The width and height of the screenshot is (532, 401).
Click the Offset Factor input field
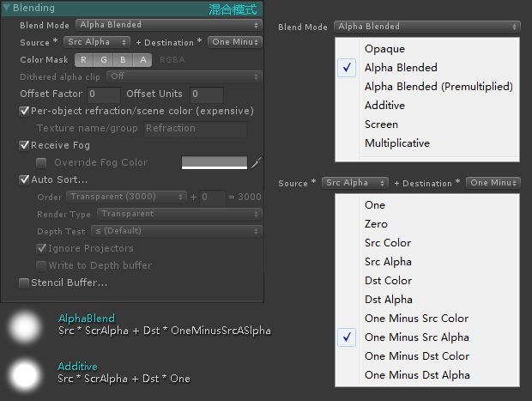pos(104,94)
